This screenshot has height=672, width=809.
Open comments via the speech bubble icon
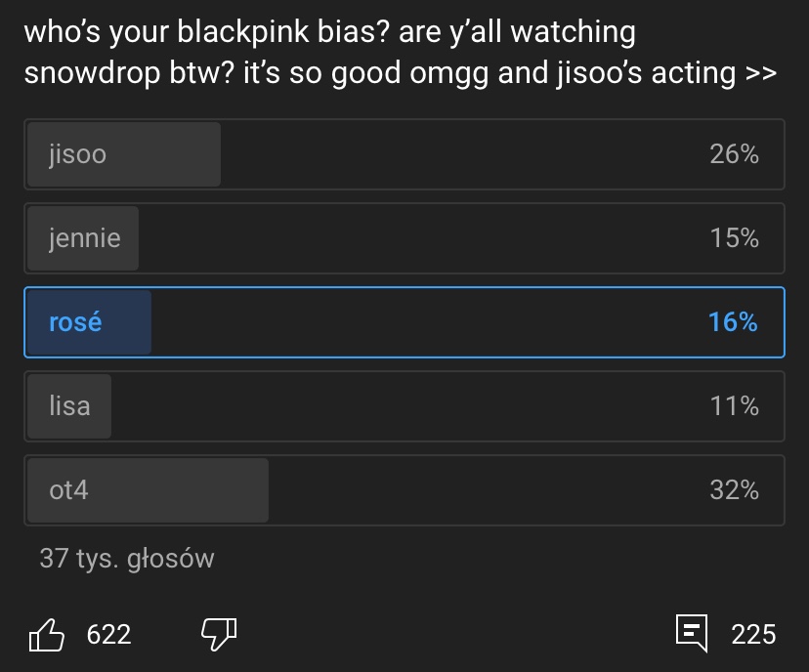coord(693,634)
